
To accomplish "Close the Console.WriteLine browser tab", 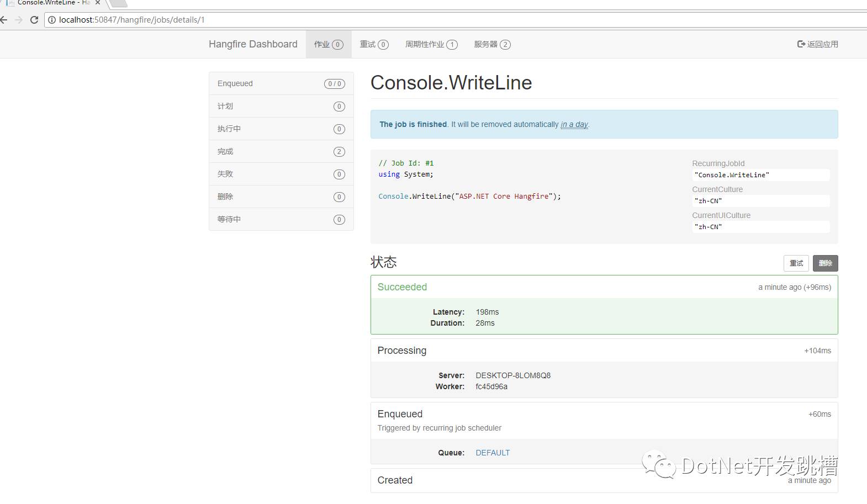I will tap(98, 3).
